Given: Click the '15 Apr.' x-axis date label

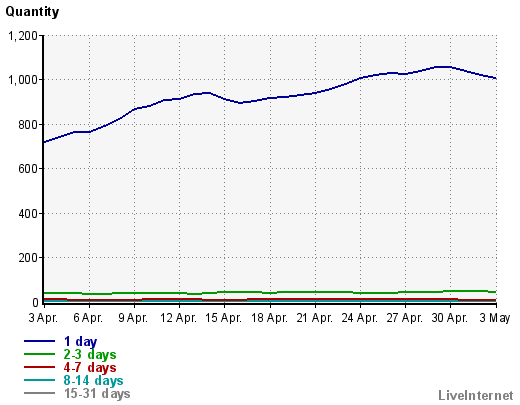Looking at the screenshot, I should [223, 318].
